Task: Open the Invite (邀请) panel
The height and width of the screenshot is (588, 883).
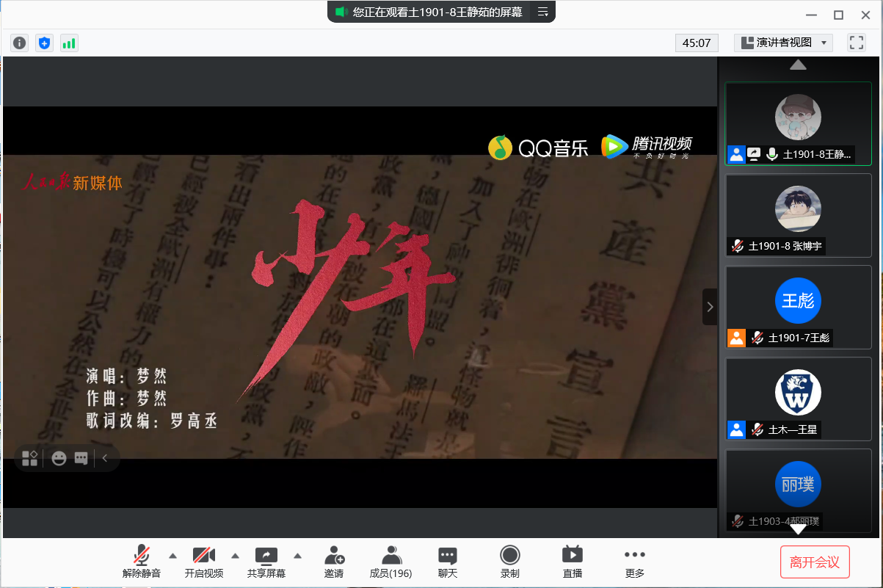Action: coord(334,562)
